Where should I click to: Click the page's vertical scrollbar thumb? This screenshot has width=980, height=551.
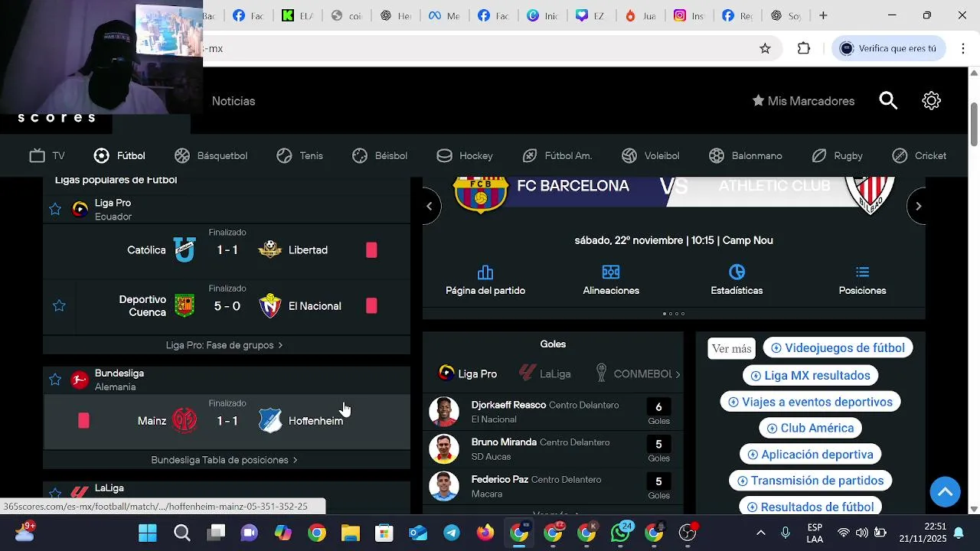pos(974,122)
